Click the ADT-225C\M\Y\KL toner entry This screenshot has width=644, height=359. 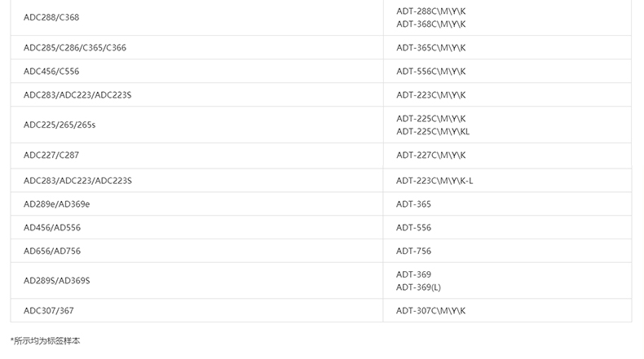tap(433, 131)
